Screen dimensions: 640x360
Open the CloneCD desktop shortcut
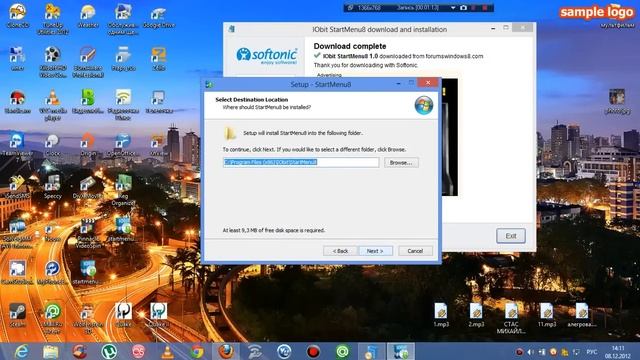point(18,16)
